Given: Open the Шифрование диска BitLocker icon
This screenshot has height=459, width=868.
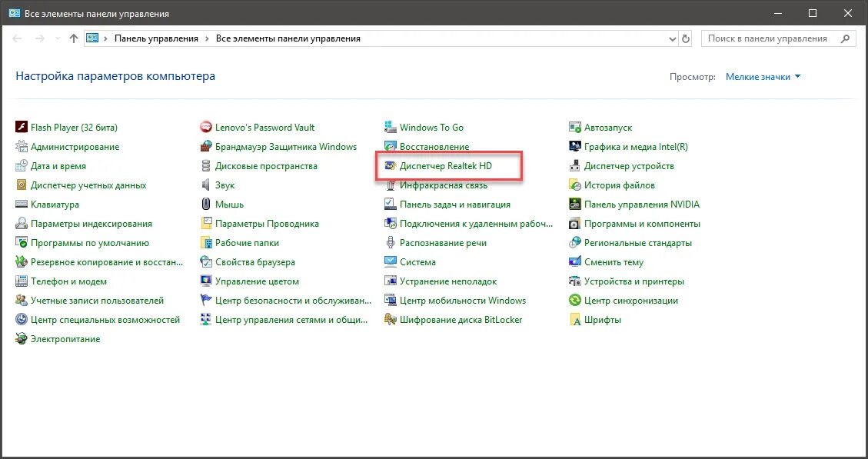Looking at the screenshot, I should point(391,320).
